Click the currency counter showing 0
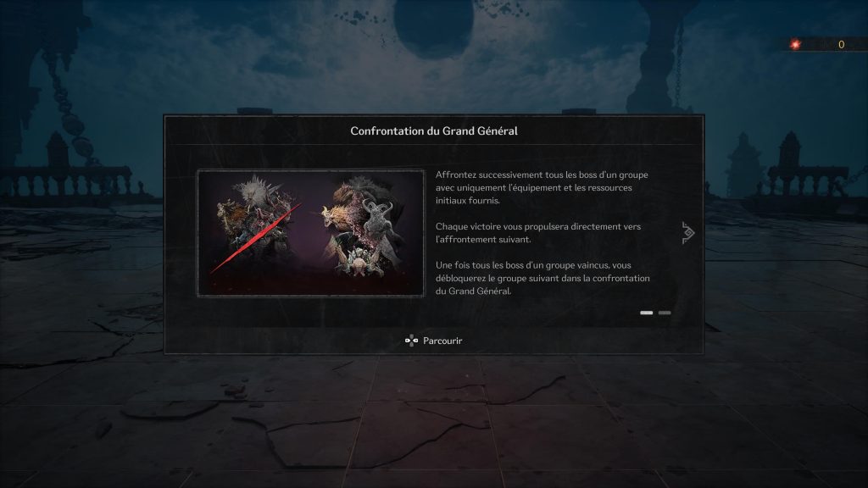 tap(841, 44)
